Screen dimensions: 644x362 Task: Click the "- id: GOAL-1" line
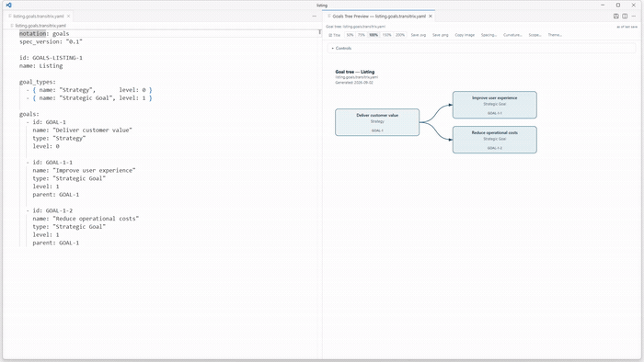click(46, 122)
